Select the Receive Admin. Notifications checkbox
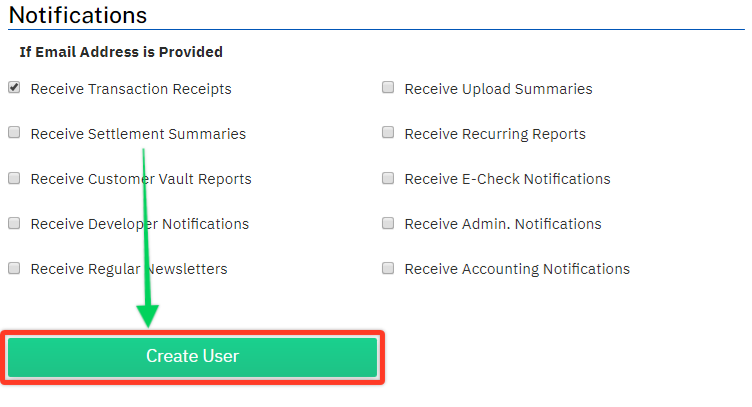 (388, 223)
